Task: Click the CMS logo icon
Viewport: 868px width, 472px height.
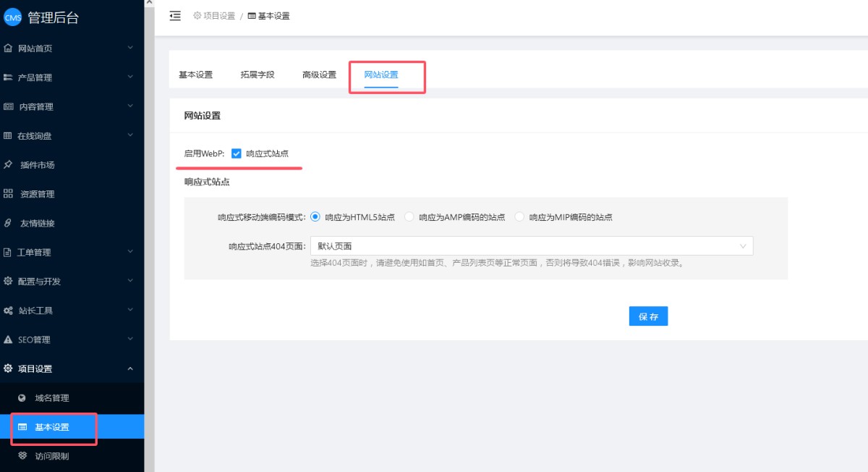Action: (x=13, y=18)
